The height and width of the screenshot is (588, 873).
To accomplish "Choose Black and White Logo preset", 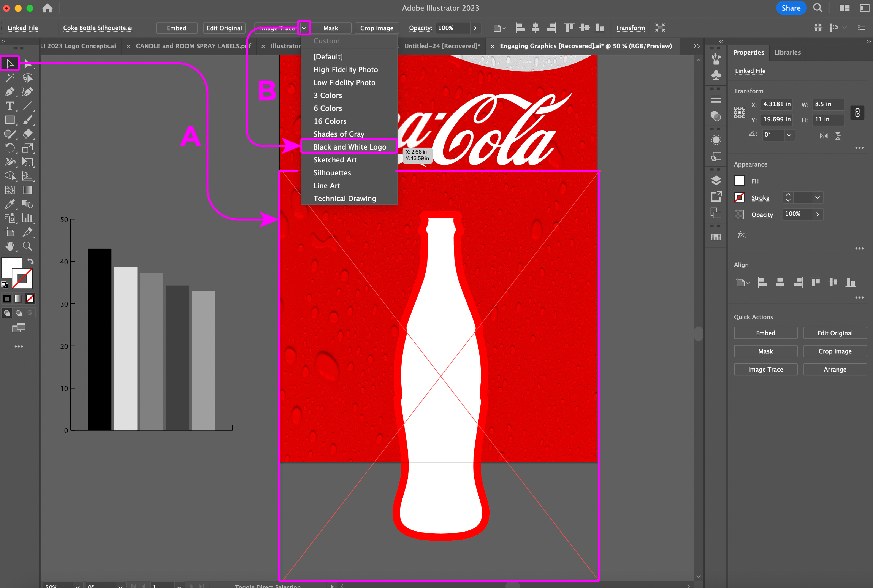I will click(349, 147).
